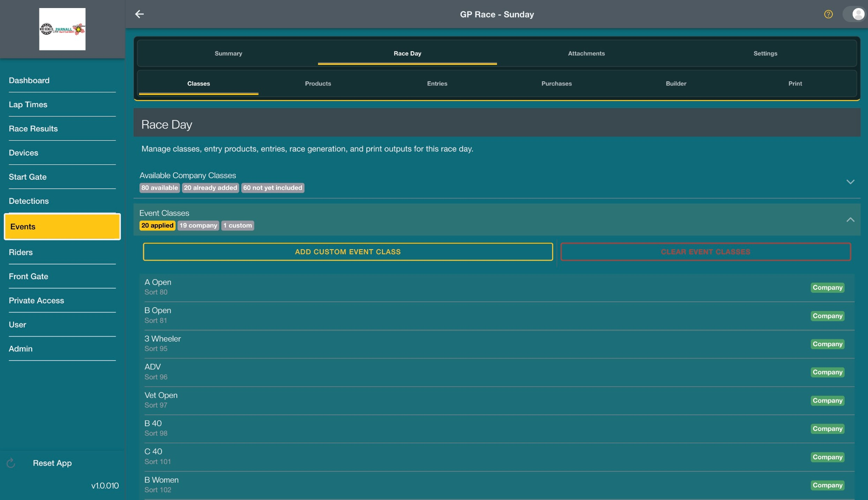Navigate to Start Gate
Image resolution: width=868 pixels, height=500 pixels.
62,177
